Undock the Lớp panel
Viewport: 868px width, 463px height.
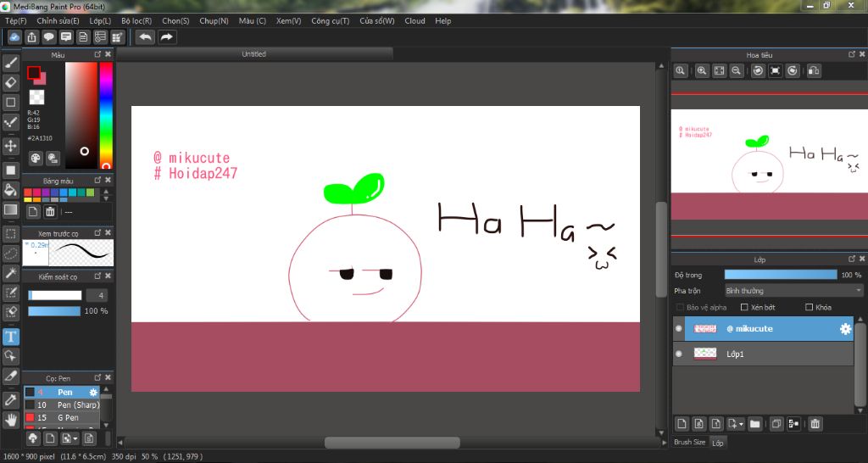[852, 259]
